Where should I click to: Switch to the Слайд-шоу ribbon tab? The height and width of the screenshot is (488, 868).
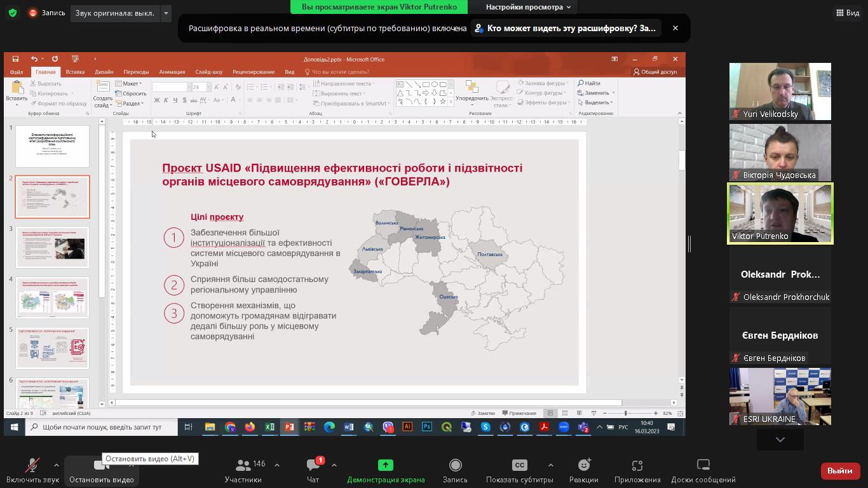[209, 72]
